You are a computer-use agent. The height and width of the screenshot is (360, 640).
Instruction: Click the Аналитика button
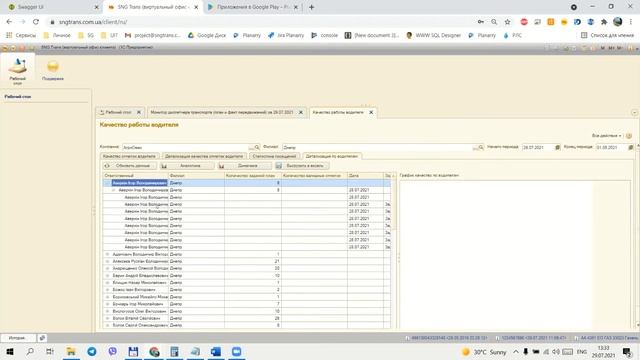click(187, 166)
